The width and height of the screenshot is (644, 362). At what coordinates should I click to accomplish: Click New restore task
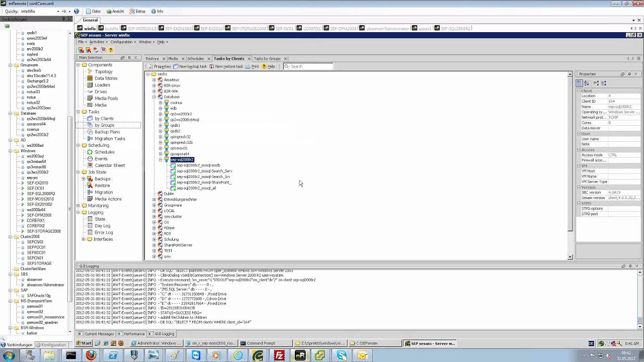point(226,66)
